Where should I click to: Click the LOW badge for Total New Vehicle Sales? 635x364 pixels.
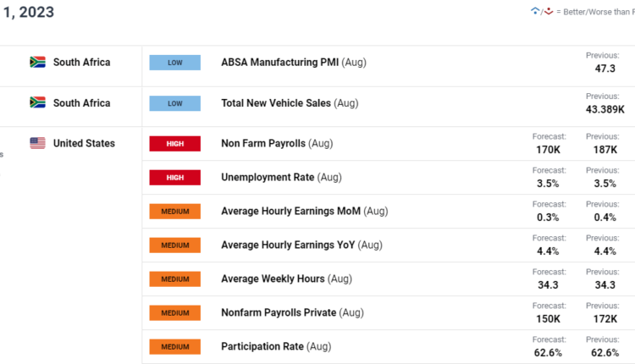(174, 103)
